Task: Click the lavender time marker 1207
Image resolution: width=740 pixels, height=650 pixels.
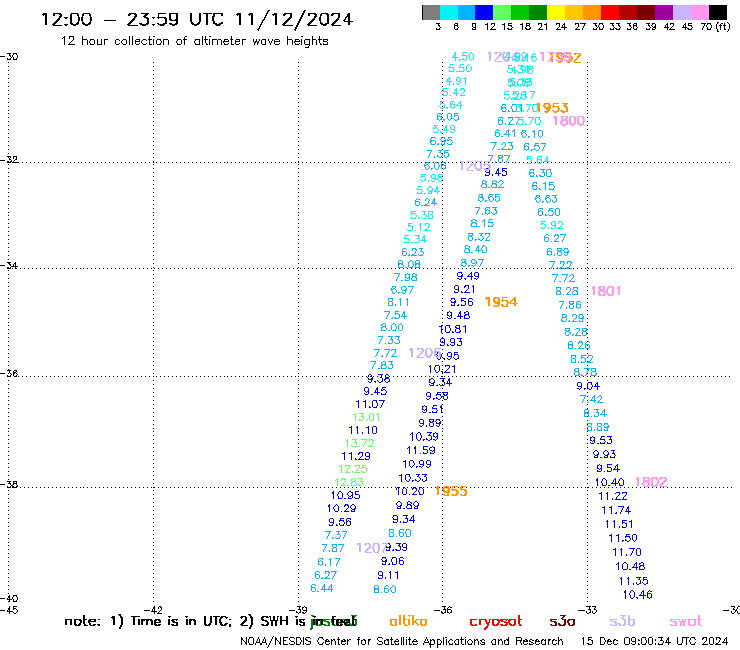Action: point(371,548)
